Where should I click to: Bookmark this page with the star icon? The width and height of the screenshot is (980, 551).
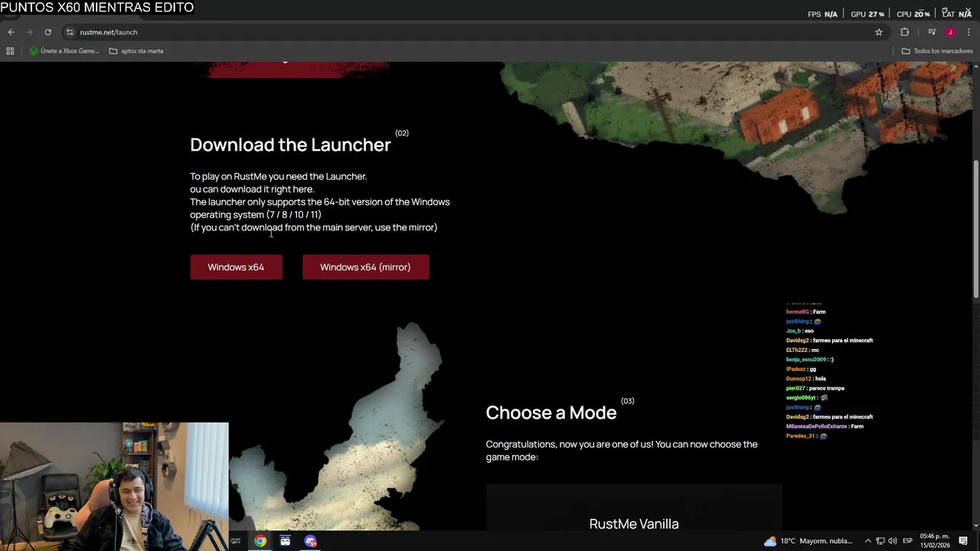click(879, 32)
